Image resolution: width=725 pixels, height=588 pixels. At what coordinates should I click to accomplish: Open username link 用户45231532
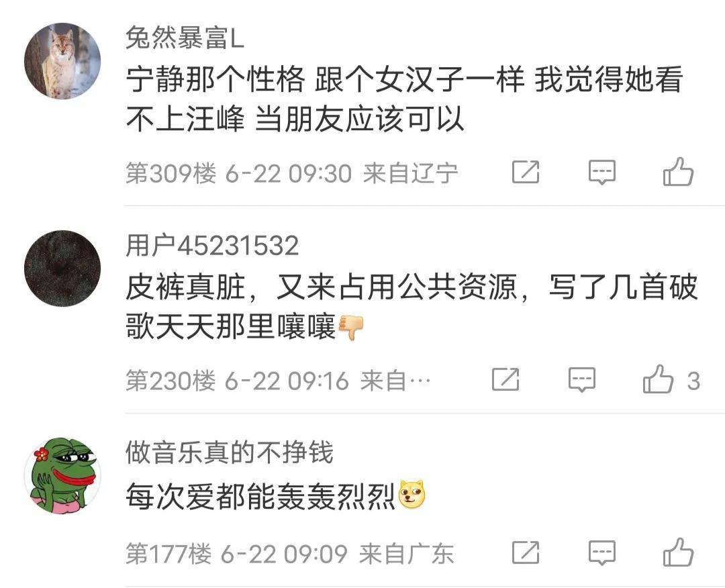coord(212,245)
